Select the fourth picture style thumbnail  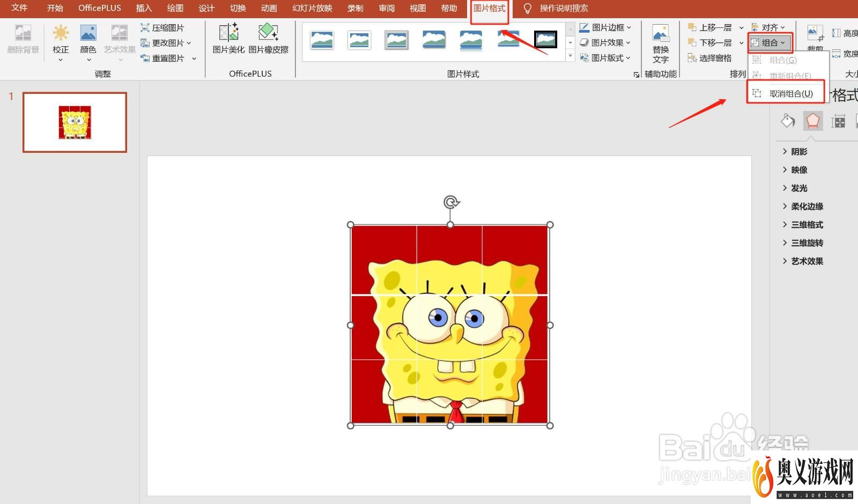(434, 40)
